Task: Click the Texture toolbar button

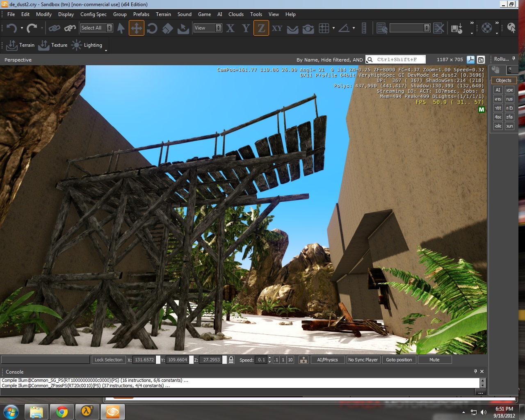Action: pyautogui.click(x=52, y=45)
